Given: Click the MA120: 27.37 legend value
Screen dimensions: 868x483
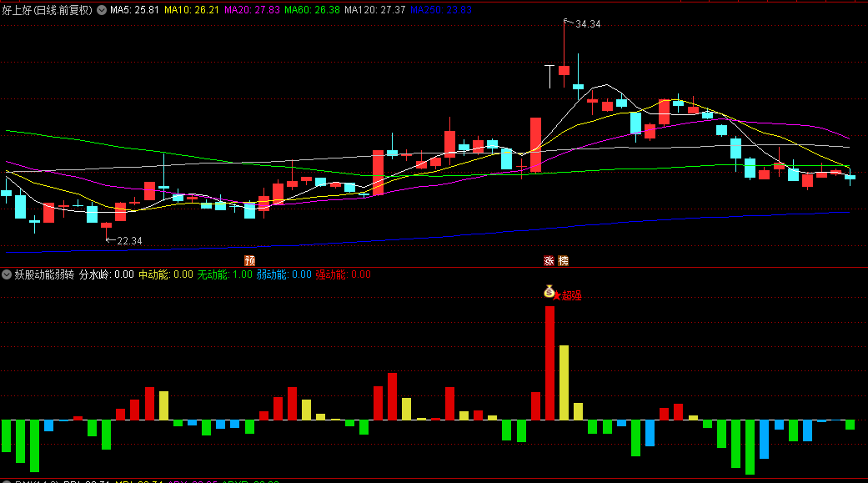Looking at the screenshot, I should [x=374, y=10].
